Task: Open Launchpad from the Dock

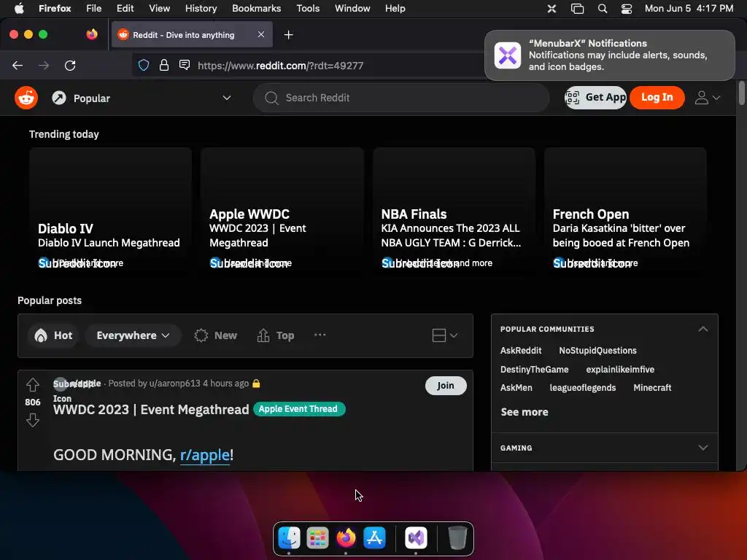Action: [318, 538]
